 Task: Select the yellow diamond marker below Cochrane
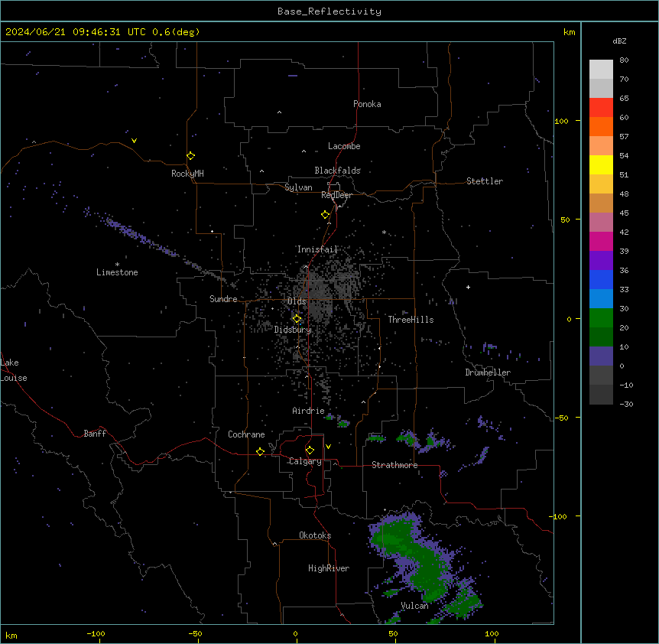pyautogui.click(x=260, y=451)
